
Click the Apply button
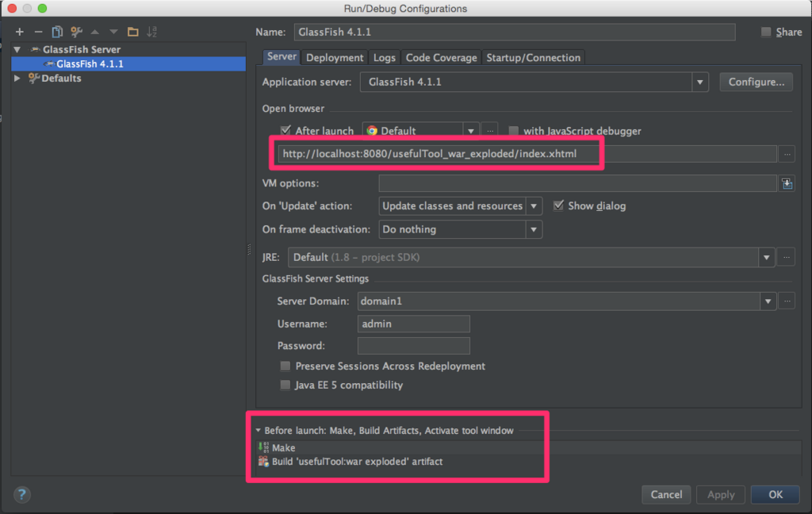tap(721, 494)
